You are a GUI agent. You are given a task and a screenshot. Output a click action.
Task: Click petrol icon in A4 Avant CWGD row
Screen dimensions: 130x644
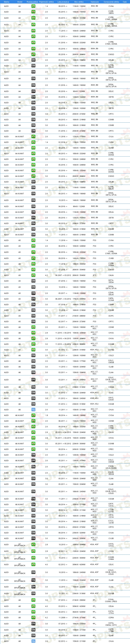pyautogui.click(x=33, y=176)
